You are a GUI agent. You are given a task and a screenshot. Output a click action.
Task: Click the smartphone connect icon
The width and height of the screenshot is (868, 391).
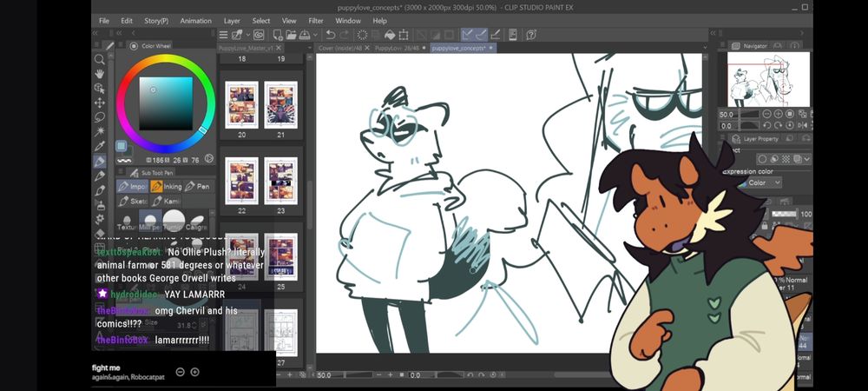(513, 35)
